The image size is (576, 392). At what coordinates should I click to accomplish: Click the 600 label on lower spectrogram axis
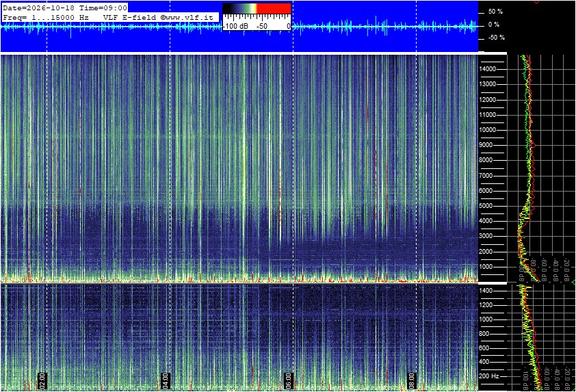point(484,348)
